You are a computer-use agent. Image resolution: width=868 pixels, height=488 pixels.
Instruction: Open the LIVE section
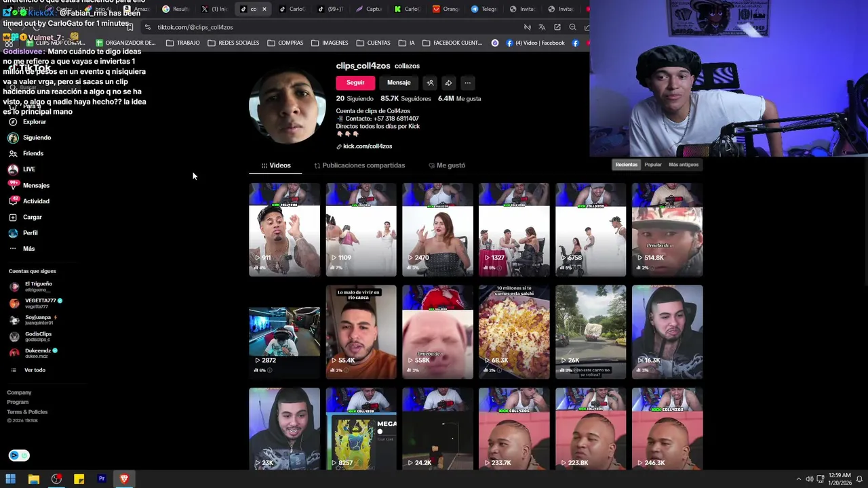(x=22, y=169)
